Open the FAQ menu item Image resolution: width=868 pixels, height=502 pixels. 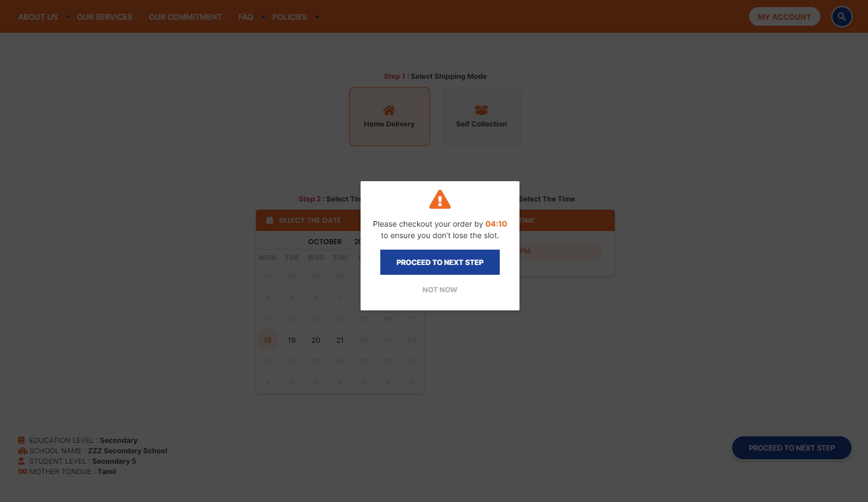[x=245, y=17]
